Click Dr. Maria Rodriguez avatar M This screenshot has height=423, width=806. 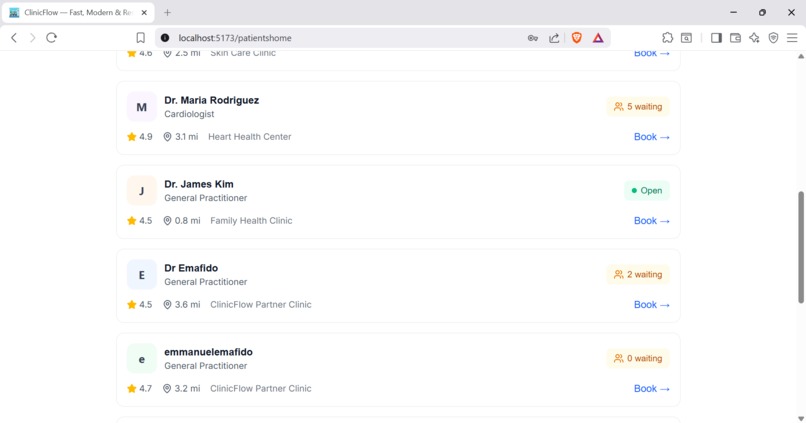pos(141,107)
